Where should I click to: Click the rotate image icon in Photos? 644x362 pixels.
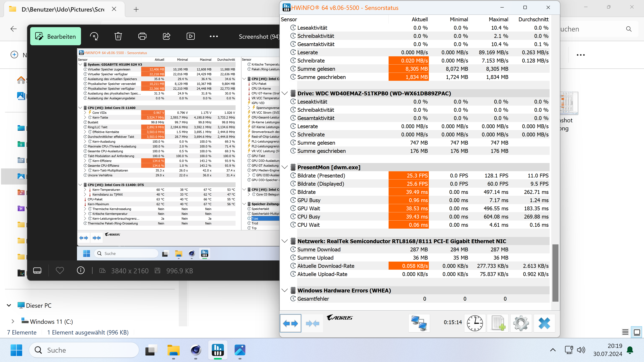94,37
